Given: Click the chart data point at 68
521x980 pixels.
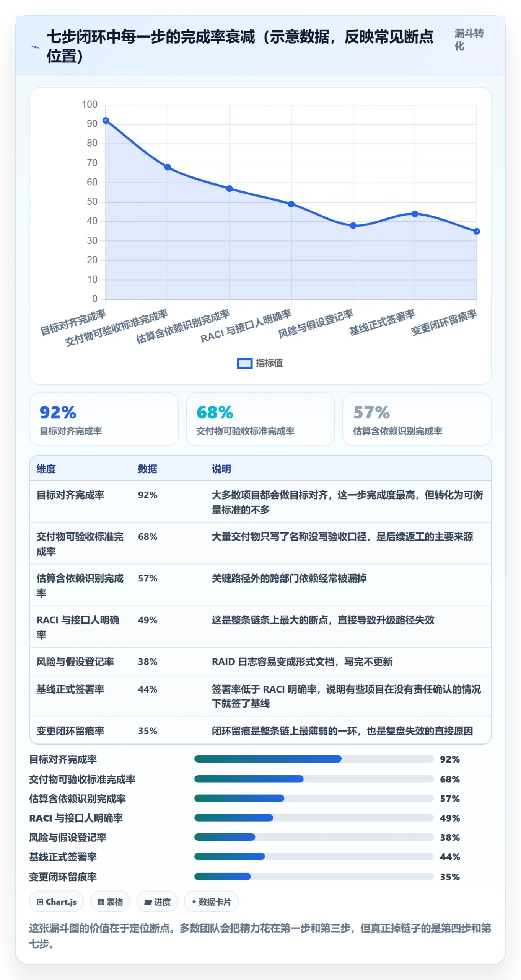Looking at the screenshot, I should click(x=168, y=167).
